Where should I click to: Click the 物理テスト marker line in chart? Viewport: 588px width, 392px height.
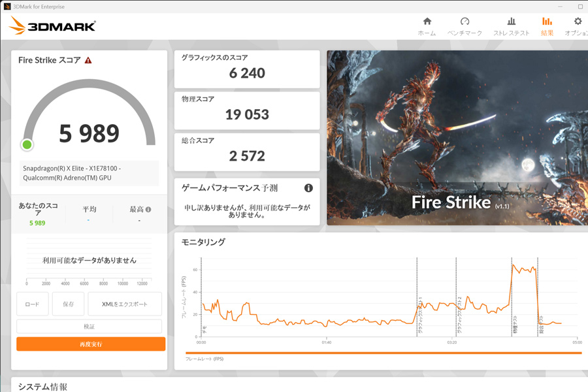pos(512,297)
